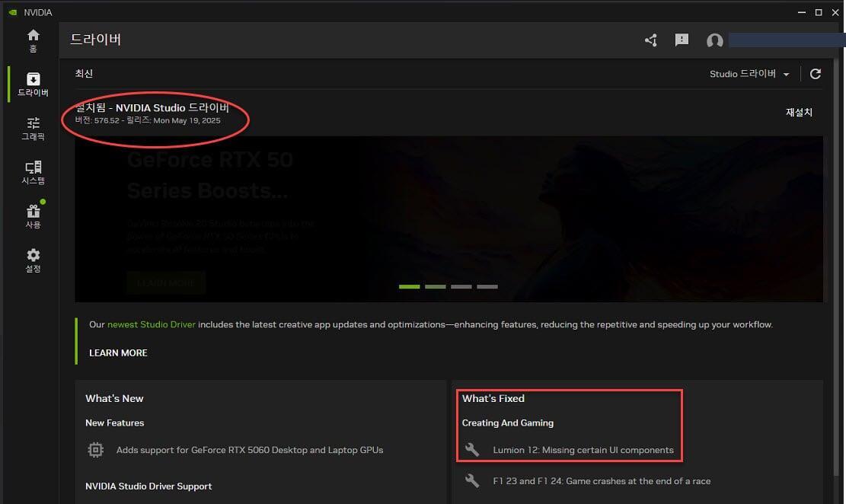Click the vertical scrollbar on the right

837,267
